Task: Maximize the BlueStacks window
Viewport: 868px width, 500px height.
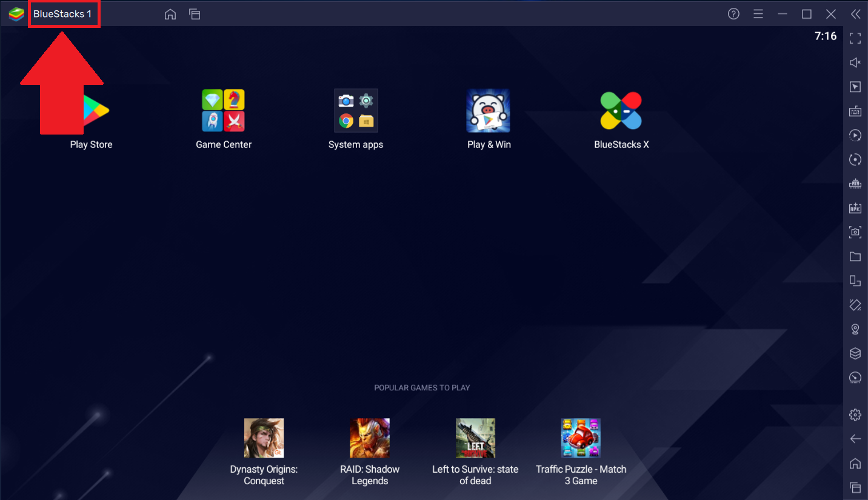Action: tap(807, 14)
